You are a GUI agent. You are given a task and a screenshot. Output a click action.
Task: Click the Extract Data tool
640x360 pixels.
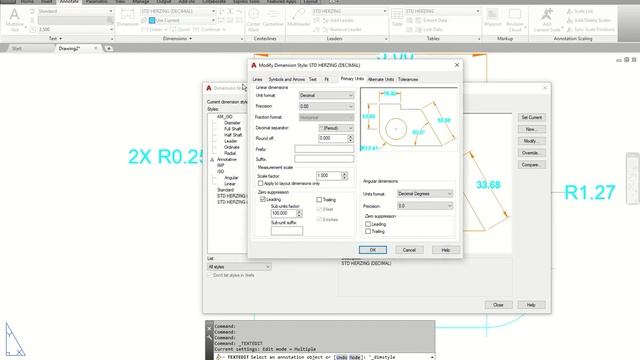coord(431,20)
